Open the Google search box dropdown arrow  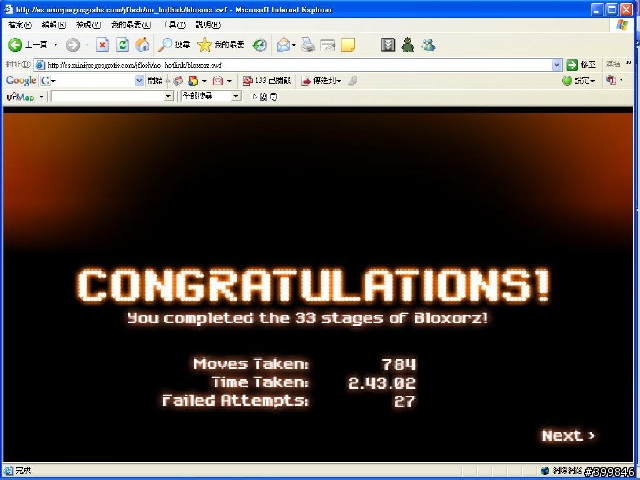pos(139,80)
